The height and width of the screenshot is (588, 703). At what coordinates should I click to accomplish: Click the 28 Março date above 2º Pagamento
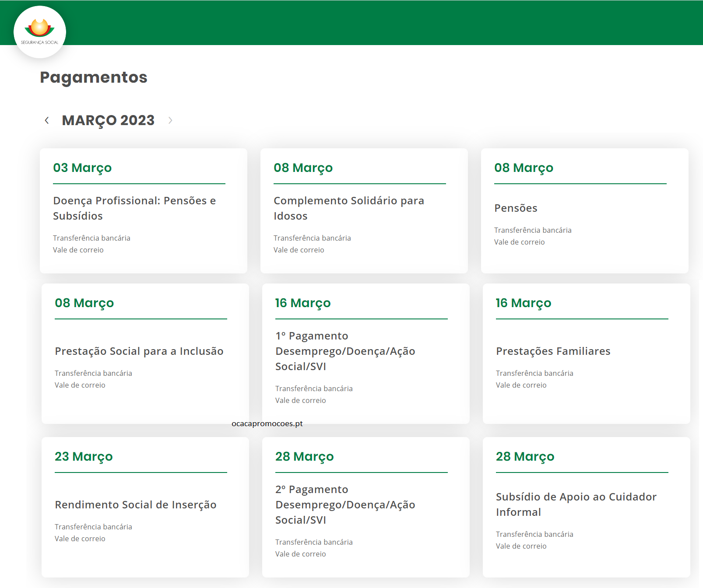[305, 457]
